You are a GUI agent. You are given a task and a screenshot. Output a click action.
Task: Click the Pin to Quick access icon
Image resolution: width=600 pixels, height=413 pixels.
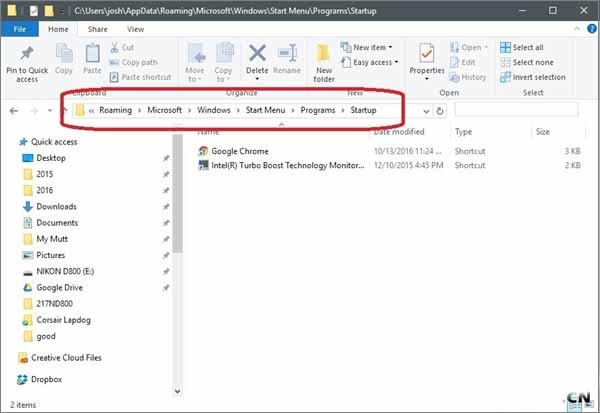(x=28, y=54)
